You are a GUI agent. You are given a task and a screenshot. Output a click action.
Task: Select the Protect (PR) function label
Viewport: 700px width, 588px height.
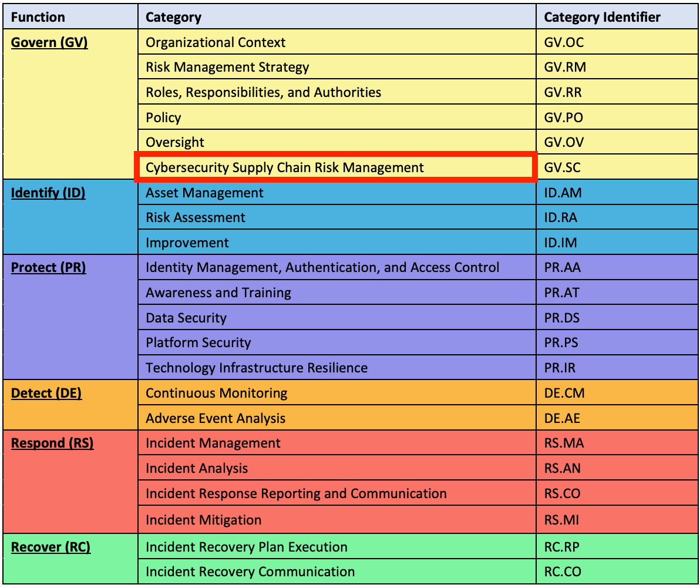(x=49, y=267)
